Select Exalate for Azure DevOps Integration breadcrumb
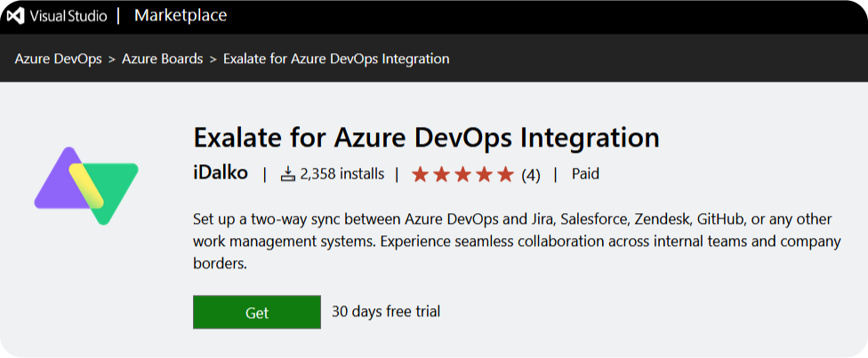The height and width of the screenshot is (358, 868). [336, 59]
